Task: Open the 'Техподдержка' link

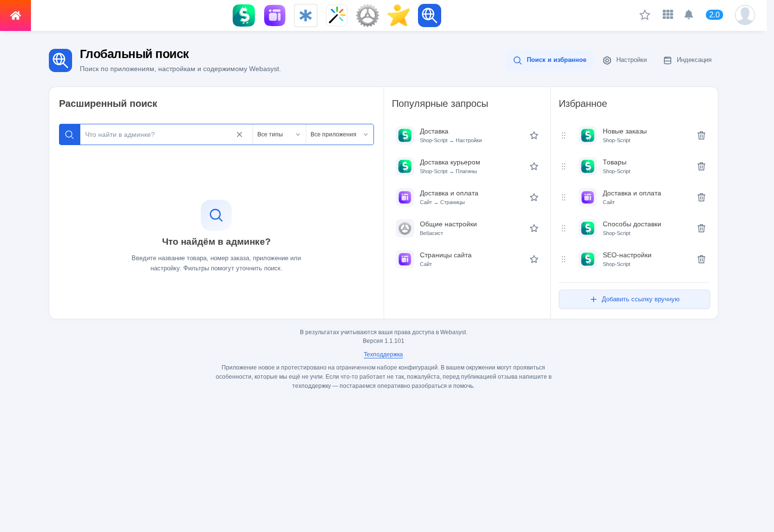Action: point(383,355)
